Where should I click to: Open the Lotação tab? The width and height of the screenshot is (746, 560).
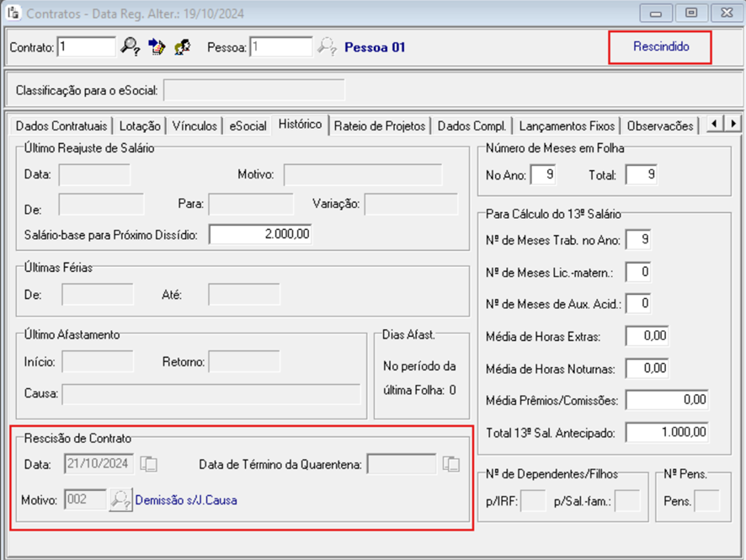[x=140, y=126]
